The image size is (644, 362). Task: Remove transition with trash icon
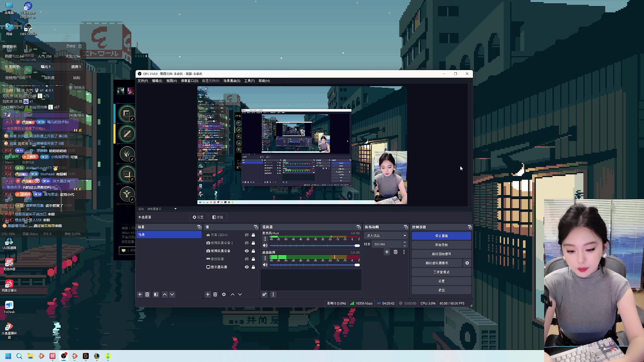coord(395,252)
